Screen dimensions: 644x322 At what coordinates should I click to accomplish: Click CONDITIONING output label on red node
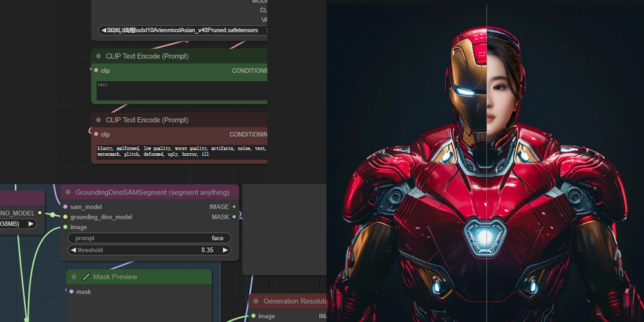249,135
